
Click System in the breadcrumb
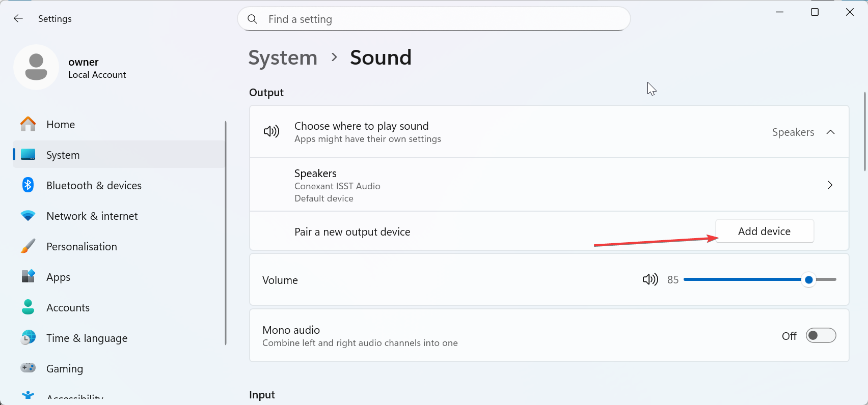pos(283,57)
